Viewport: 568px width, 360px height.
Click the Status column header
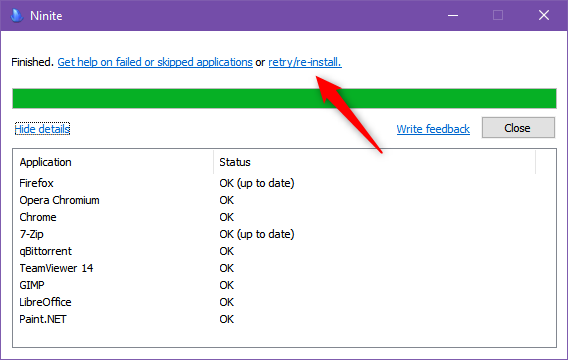coord(375,162)
